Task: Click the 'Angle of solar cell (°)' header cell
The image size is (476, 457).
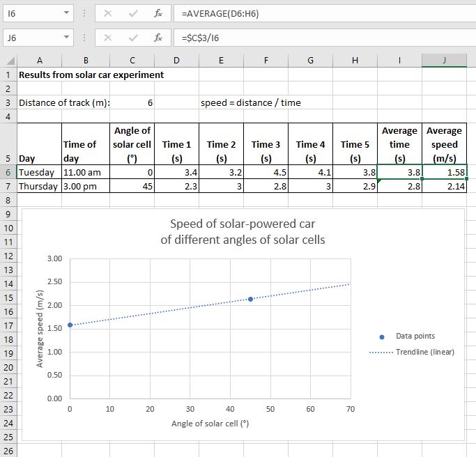Action: point(132,144)
